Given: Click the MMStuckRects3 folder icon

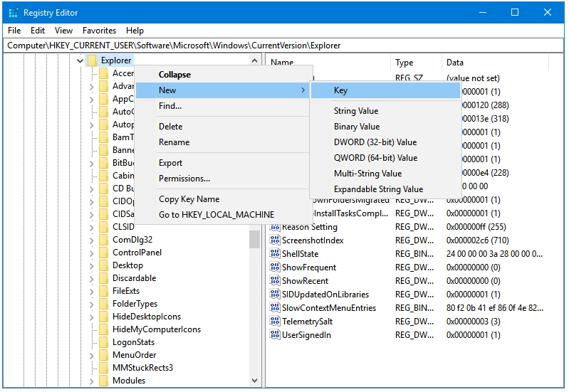Looking at the screenshot, I should tap(104, 368).
